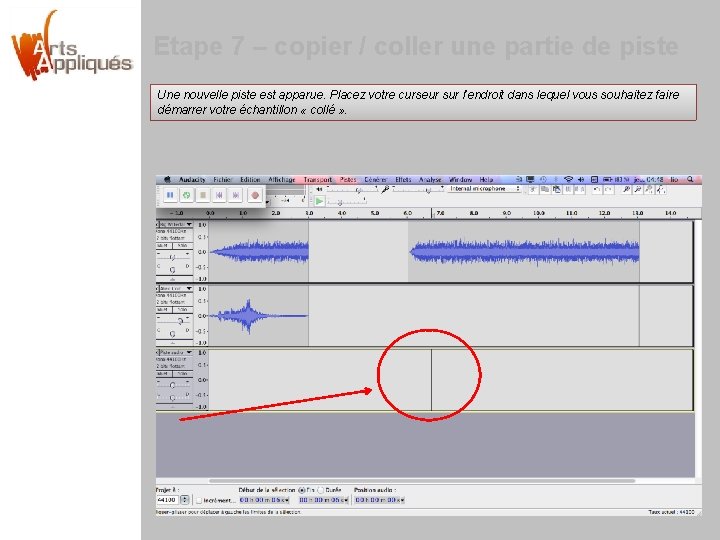This screenshot has height=540, width=720.
Task: Open the Transport menu
Action: coord(317,180)
